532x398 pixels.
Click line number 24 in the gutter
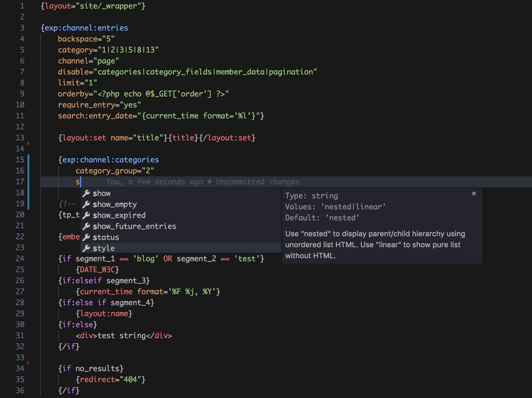[20, 259]
